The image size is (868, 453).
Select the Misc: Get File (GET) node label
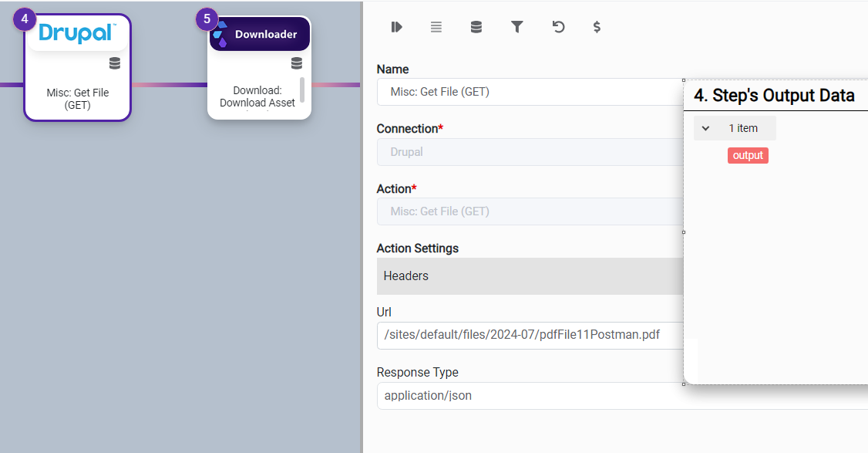pos(78,99)
